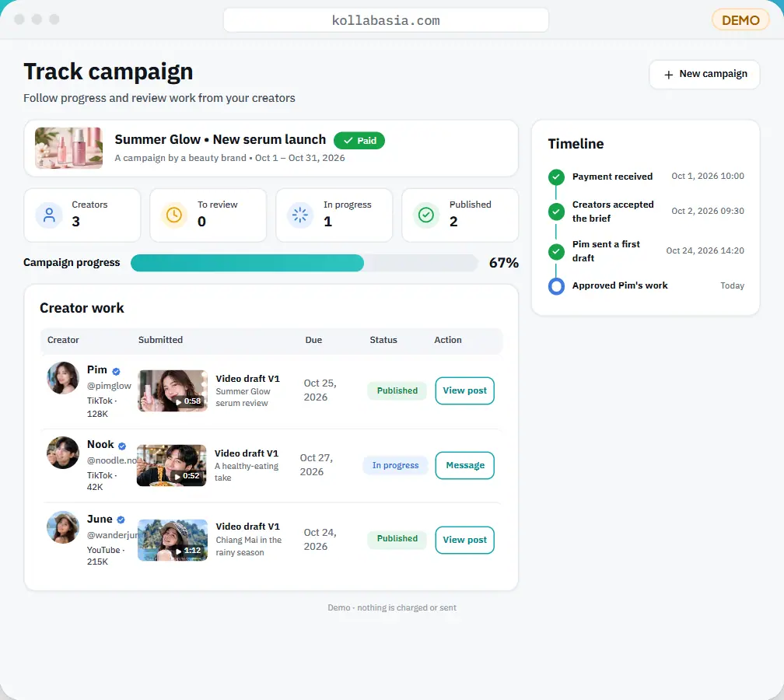Viewport: 784px width, 700px height.
Task: Click the Campaign progress bar
Action: click(x=305, y=263)
